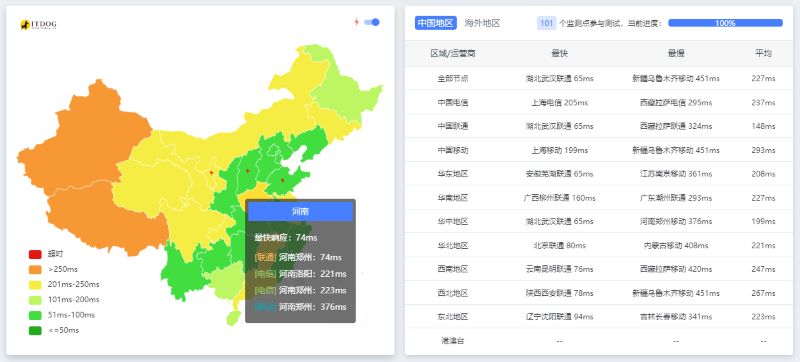Click the 平均 column header
Image resolution: width=800 pixels, height=362 pixels.
coord(763,54)
